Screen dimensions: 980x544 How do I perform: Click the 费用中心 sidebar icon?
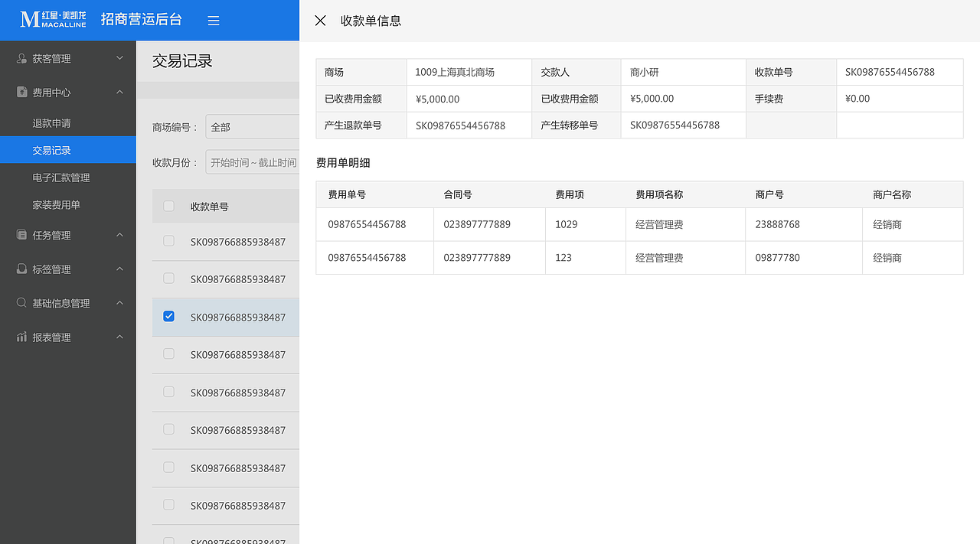pyautogui.click(x=21, y=92)
